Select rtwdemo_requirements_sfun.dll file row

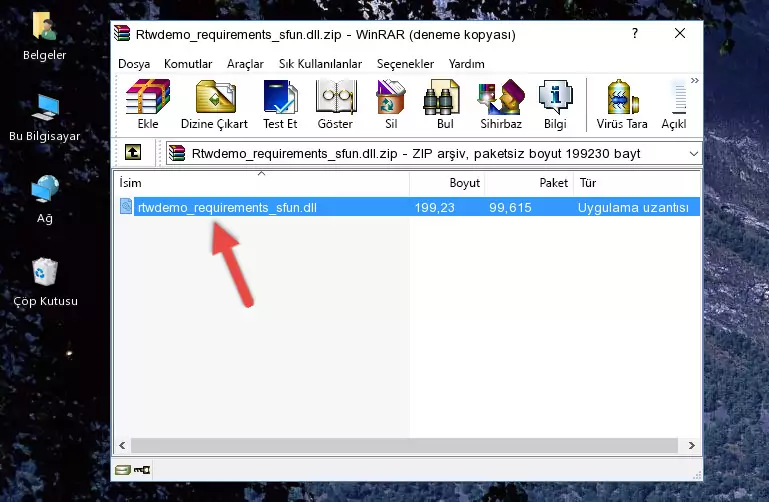(410, 207)
